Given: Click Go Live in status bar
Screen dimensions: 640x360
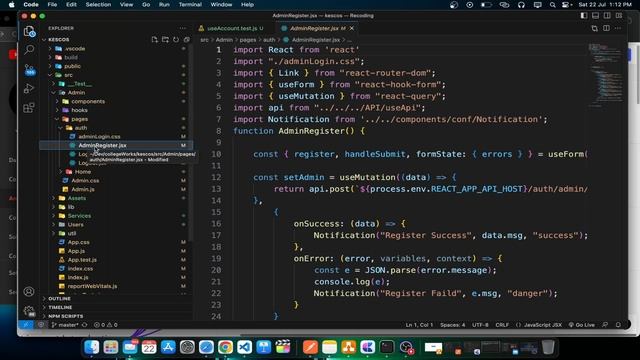Looking at the screenshot, I should click(582, 325).
